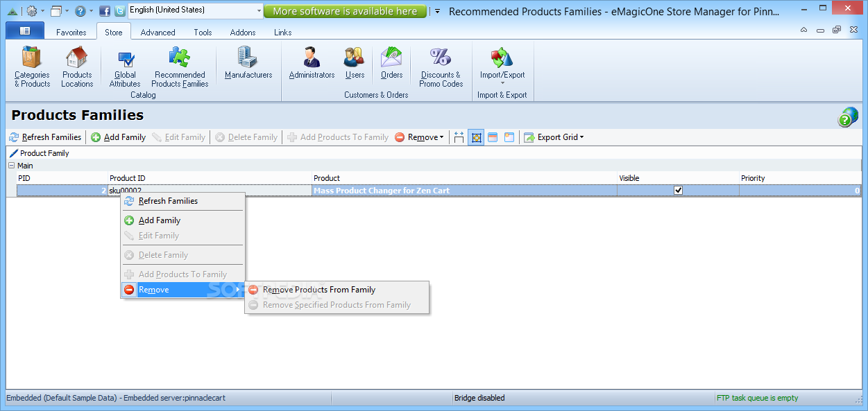Viewport: 868px width, 411px height.
Task: Open the Import/Export dropdown
Action: 502,67
